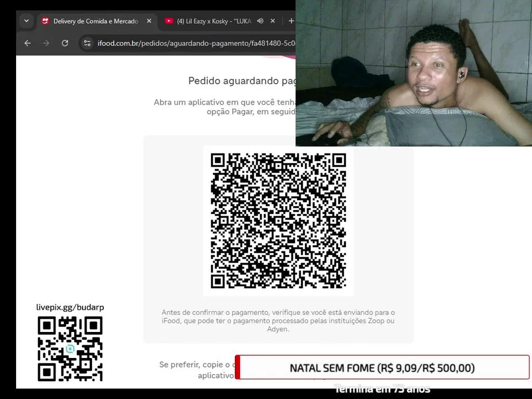Click the livepix.gg/budarp text
Viewport: 532px width, 399px height.
click(x=70, y=308)
